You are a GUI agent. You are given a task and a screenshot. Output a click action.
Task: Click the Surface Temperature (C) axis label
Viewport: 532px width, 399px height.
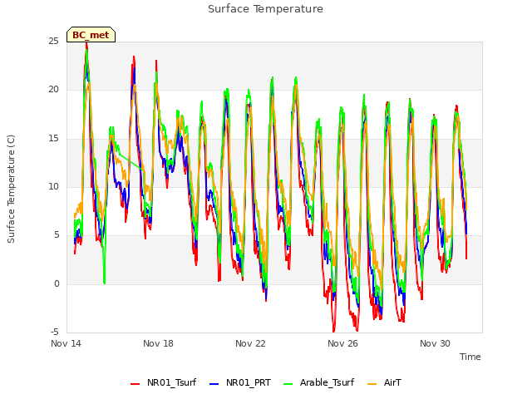pos(11,189)
